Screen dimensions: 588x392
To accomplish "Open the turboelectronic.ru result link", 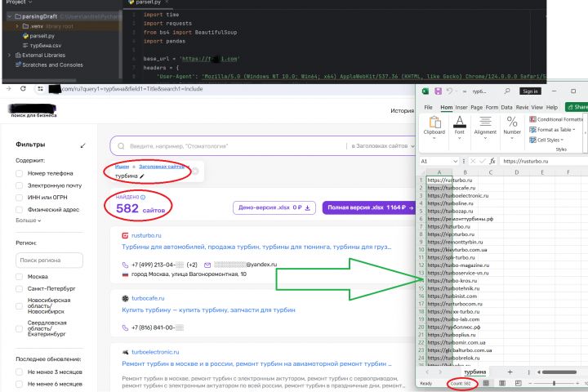I will (155, 352).
